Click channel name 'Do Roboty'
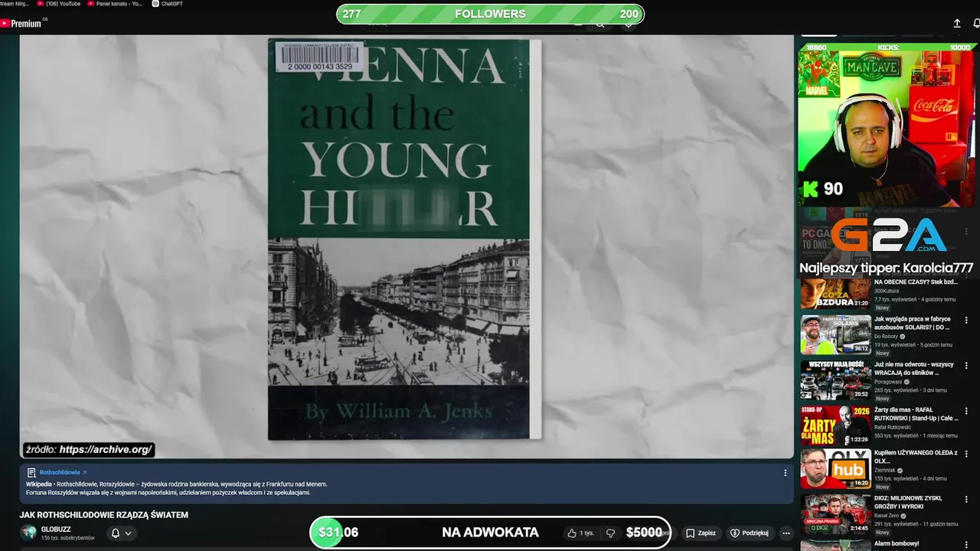 (887, 336)
